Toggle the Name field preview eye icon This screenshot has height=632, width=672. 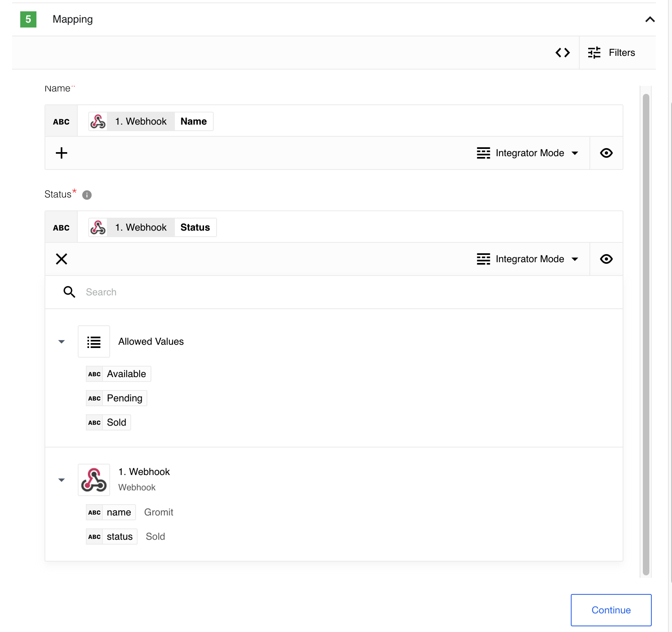coord(606,153)
